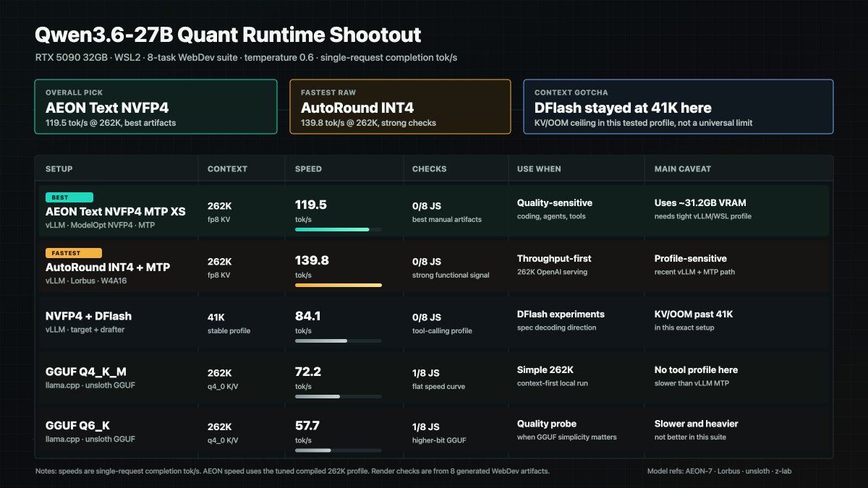The width and height of the screenshot is (868, 488).
Task: Click 'No tool profile here' caveat
Action: coord(696,370)
